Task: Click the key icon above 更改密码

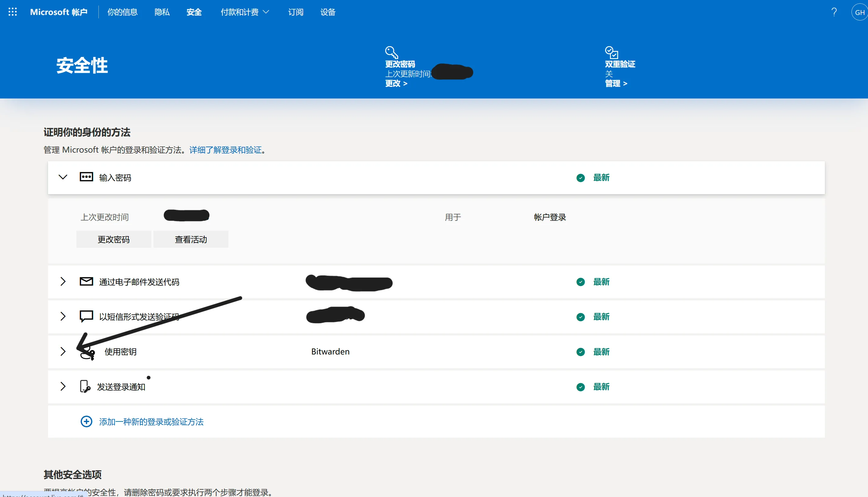Action: coord(391,52)
